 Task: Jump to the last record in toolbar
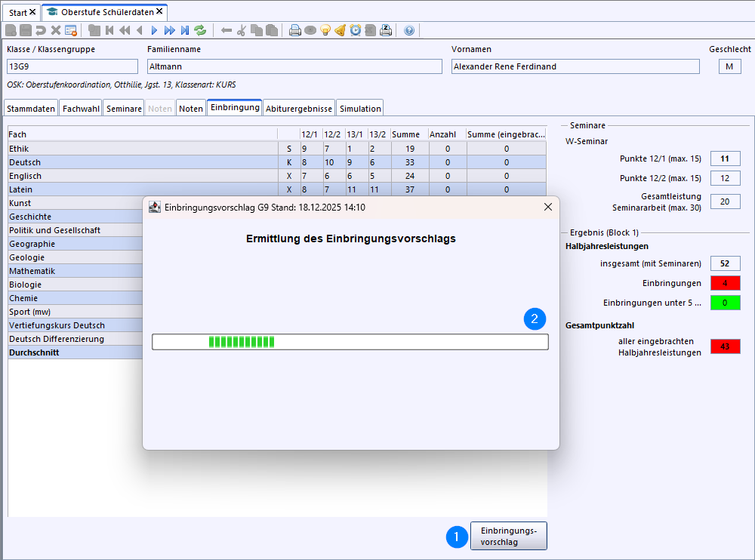184,30
